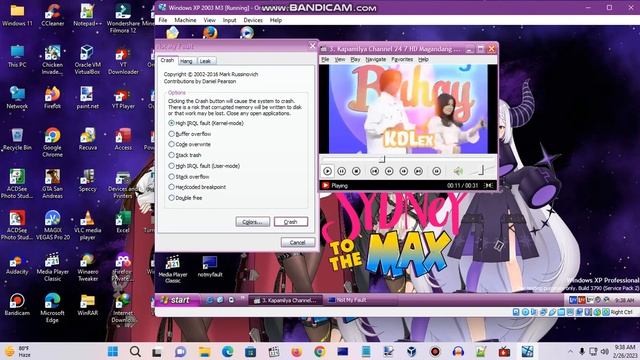Open the Play menu in Media Player Classic
Image resolution: width=640 pixels, height=360 pixels.
(x=355, y=60)
